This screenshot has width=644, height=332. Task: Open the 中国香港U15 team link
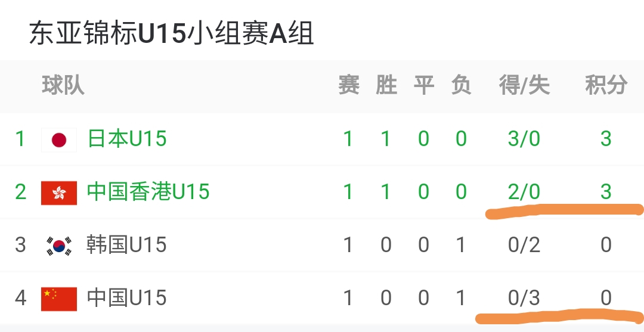pyautogui.click(x=148, y=192)
